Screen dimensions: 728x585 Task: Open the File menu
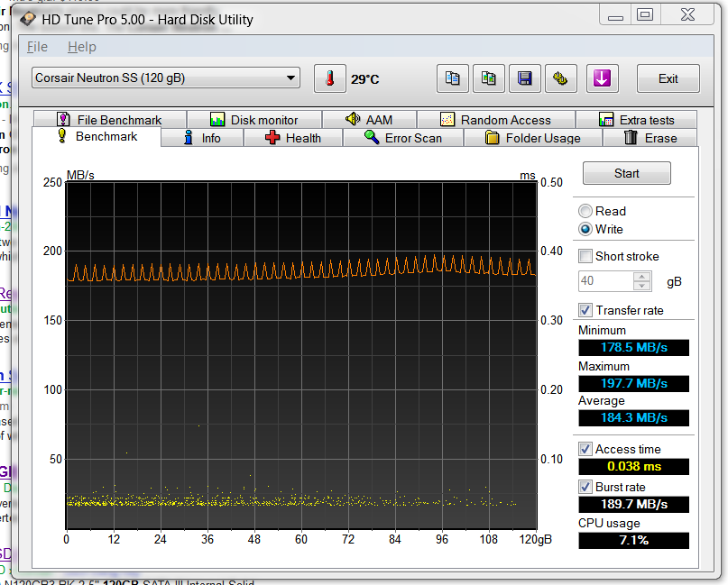[37, 47]
